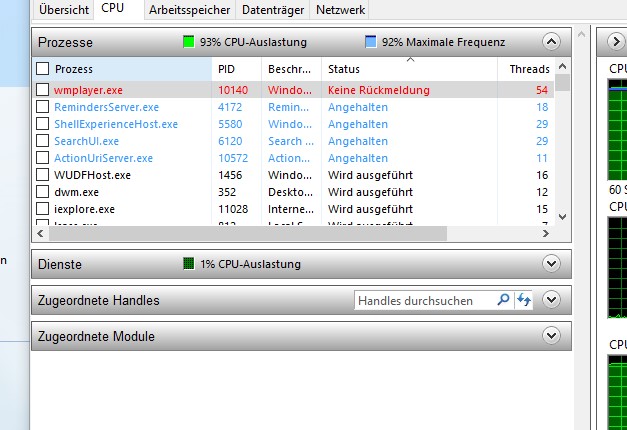627x430 pixels.
Task: Expand the Dienste section
Action: [x=551, y=264]
